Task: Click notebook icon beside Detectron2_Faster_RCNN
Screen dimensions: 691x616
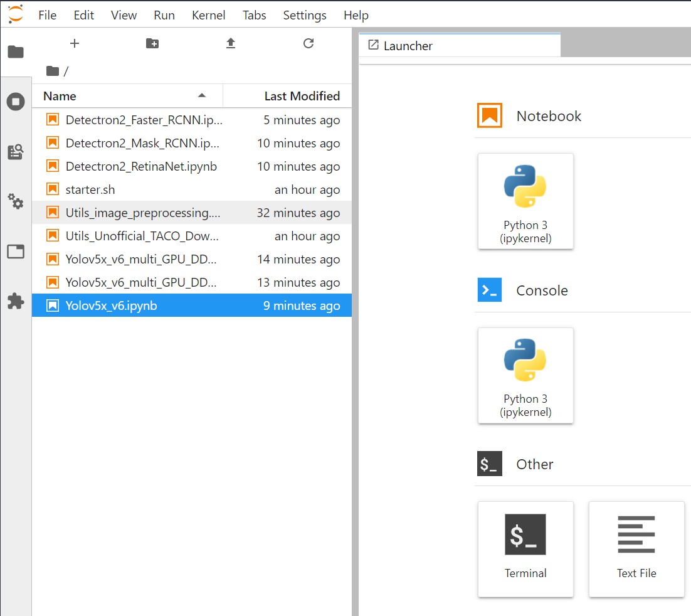Action: [x=53, y=119]
